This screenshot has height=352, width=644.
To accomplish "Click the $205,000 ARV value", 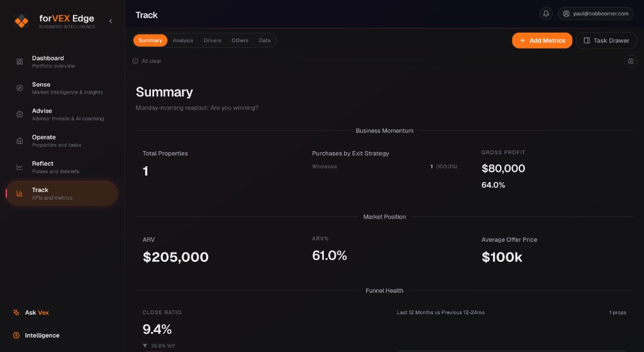I will [x=175, y=257].
